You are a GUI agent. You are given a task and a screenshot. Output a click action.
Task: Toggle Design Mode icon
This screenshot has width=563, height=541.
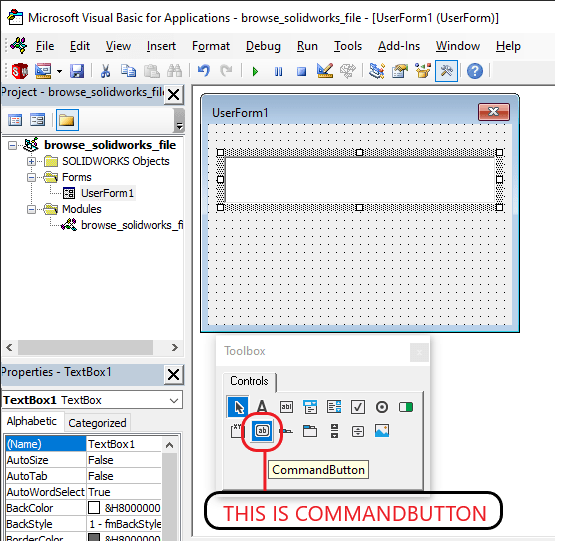325,71
